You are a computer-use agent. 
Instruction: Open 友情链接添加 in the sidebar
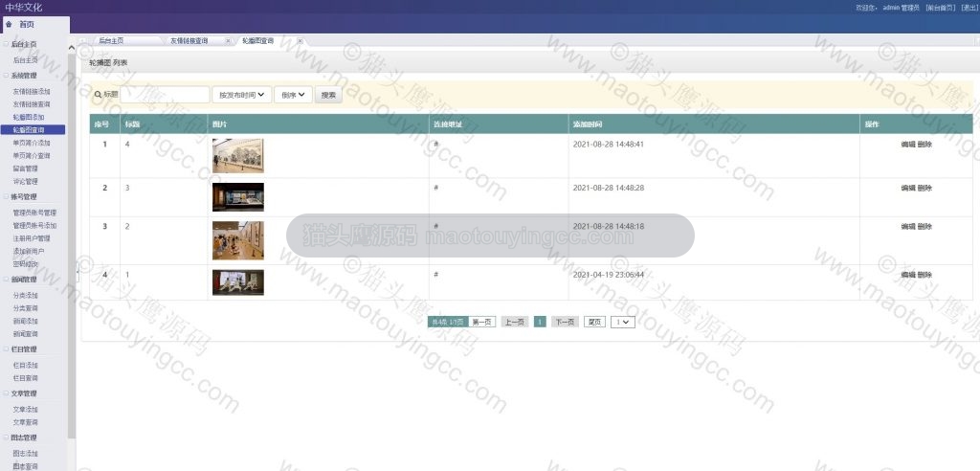32,91
